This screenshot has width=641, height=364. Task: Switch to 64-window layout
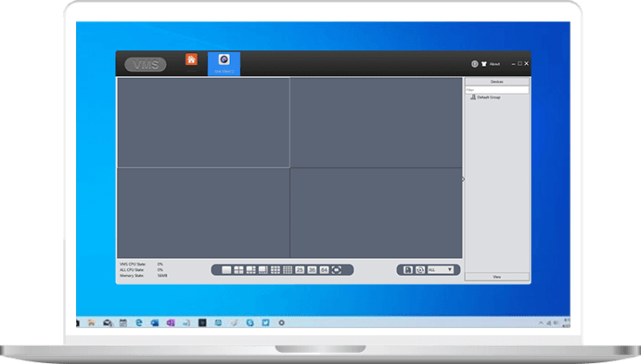pos(324,270)
